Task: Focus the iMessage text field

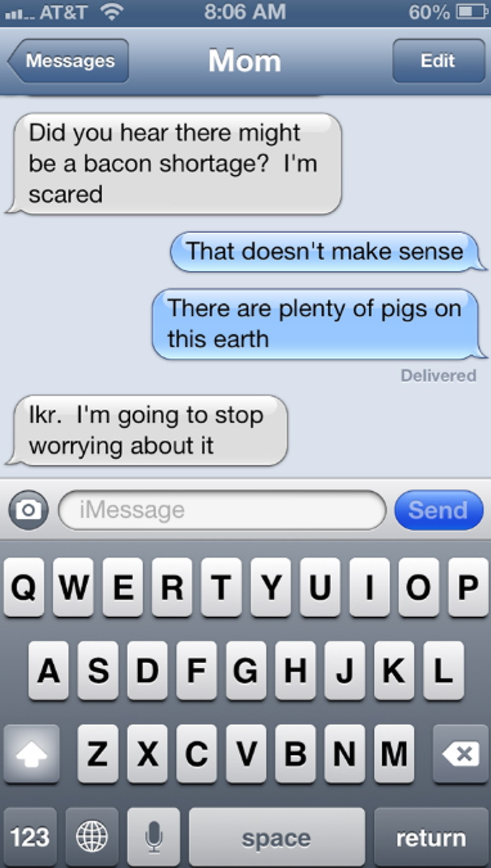Action: tap(222, 510)
